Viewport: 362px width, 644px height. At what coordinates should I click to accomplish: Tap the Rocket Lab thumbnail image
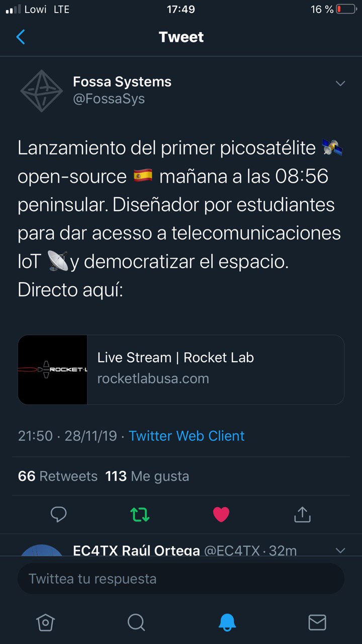coord(53,370)
